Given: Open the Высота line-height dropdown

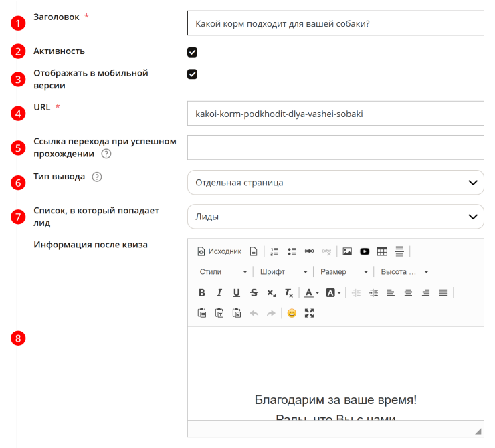Looking at the screenshot, I should pyautogui.click(x=405, y=272).
